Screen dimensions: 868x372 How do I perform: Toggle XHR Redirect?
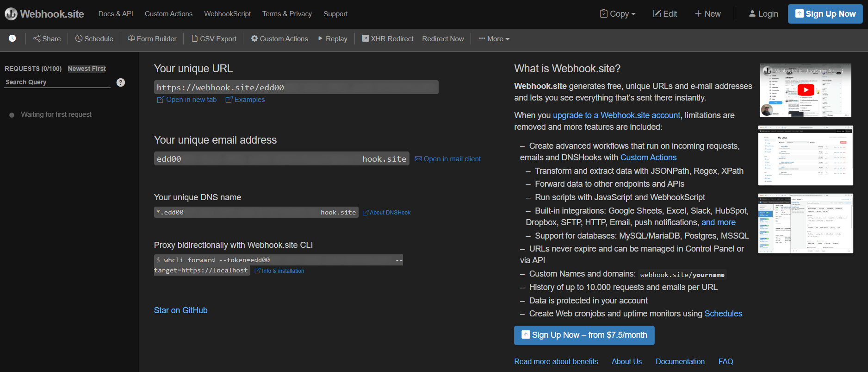tap(388, 39)
